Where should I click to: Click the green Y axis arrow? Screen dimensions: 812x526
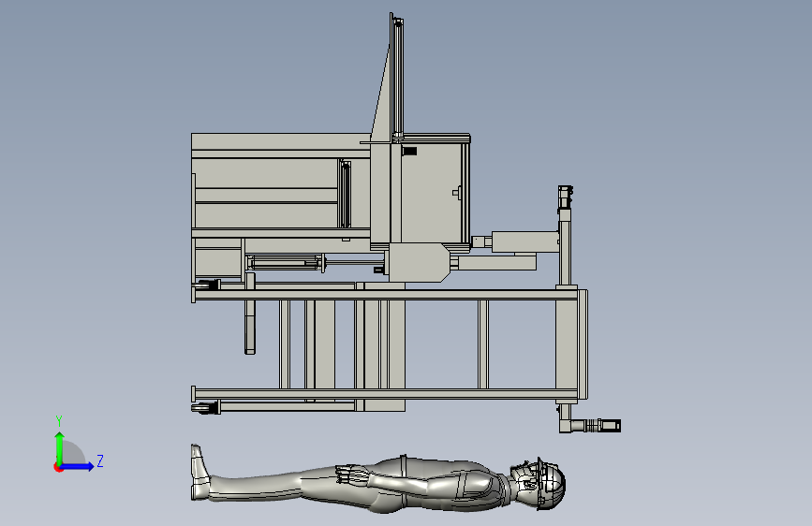(60, 447)
